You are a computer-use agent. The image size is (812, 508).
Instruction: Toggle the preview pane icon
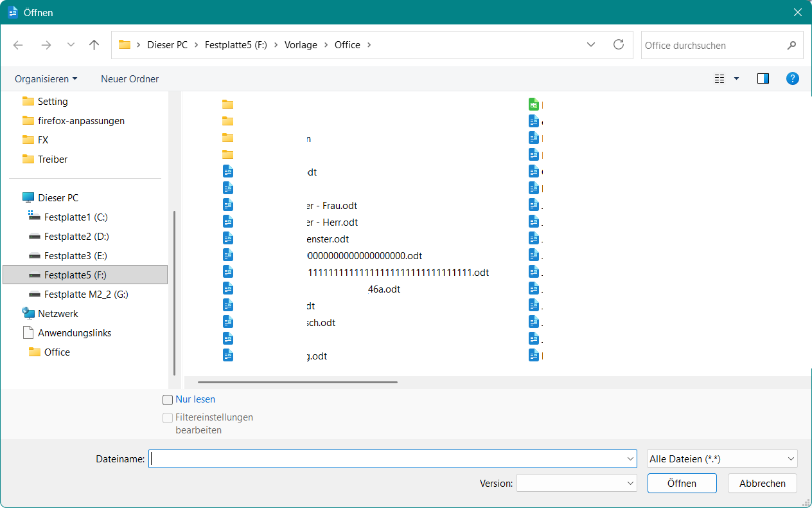click(763, 78)
